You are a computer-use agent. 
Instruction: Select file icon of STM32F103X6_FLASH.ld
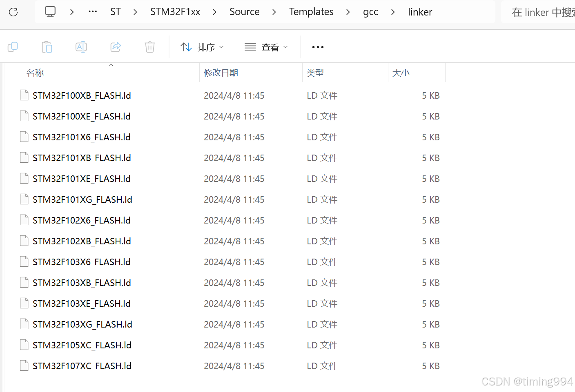[24, 262]
